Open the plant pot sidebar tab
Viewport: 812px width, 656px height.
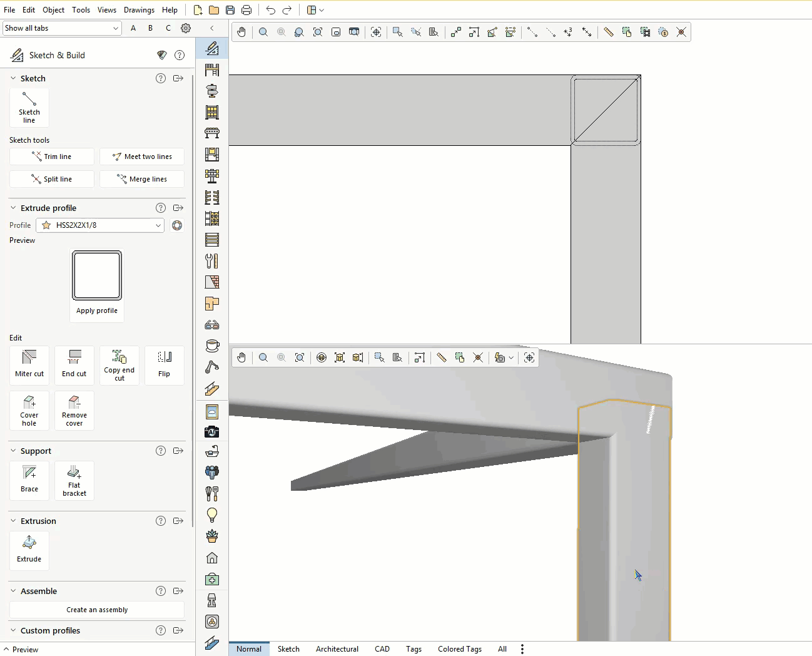[x=212, y=536]
